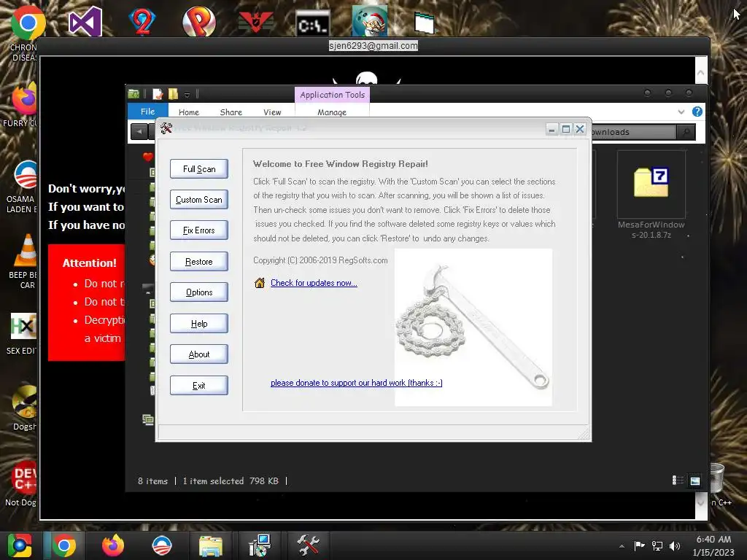Viewport: 747px width, 560px height.
Task: Click the Start button on the taskbar
Action: 20,545
